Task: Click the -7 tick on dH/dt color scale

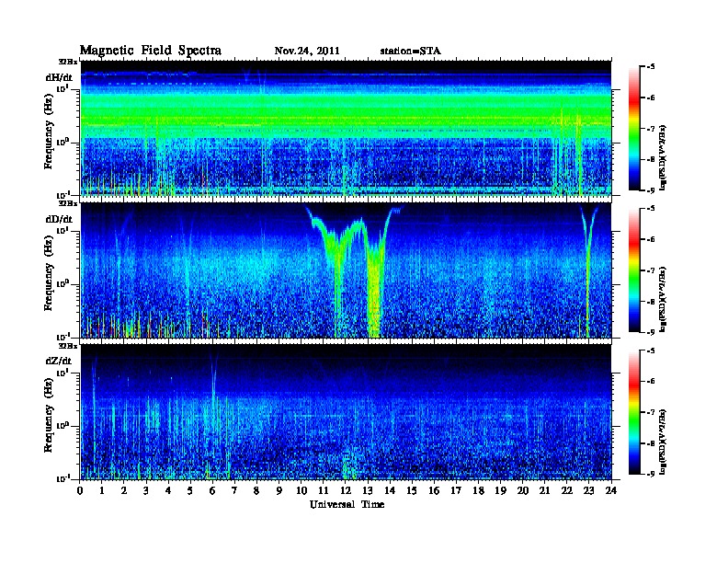Action: click(x=651, y=129)
